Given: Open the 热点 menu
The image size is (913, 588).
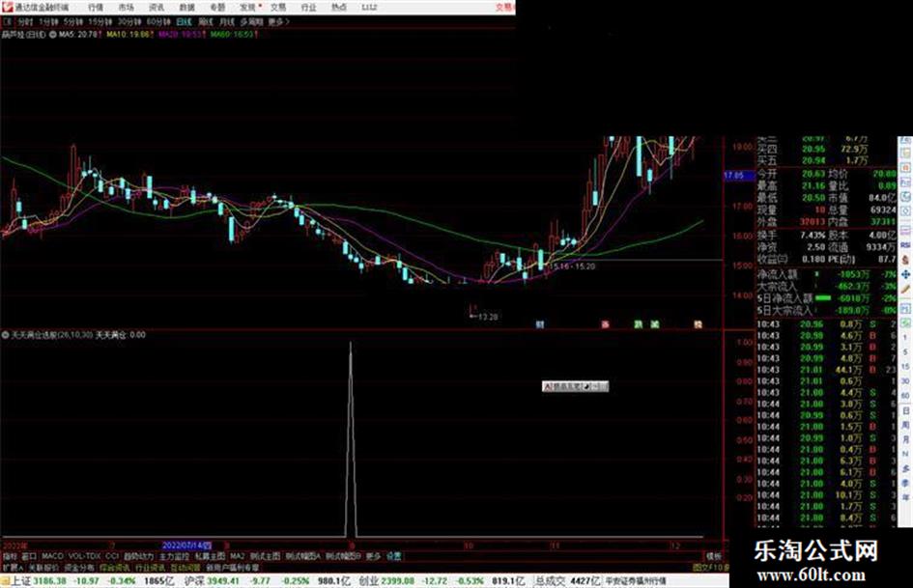Looking at the screenshot, I should pyautogui.click(x=339, y=8).
